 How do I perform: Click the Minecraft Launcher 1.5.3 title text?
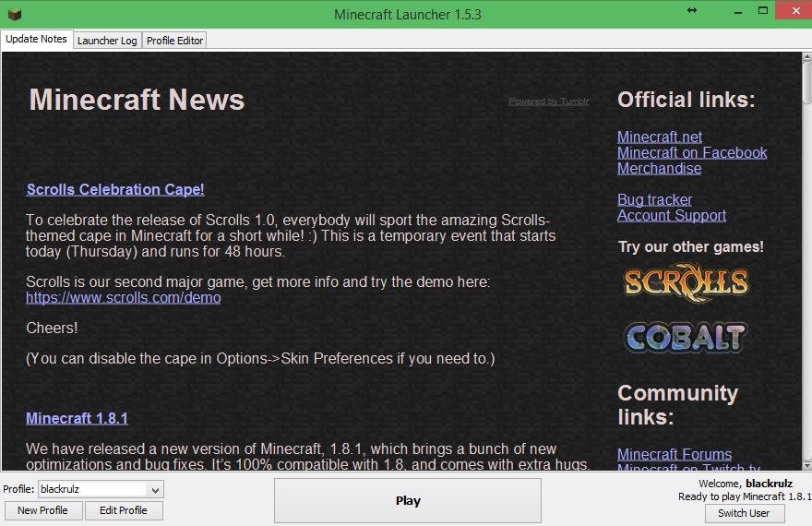coord(408,15)
